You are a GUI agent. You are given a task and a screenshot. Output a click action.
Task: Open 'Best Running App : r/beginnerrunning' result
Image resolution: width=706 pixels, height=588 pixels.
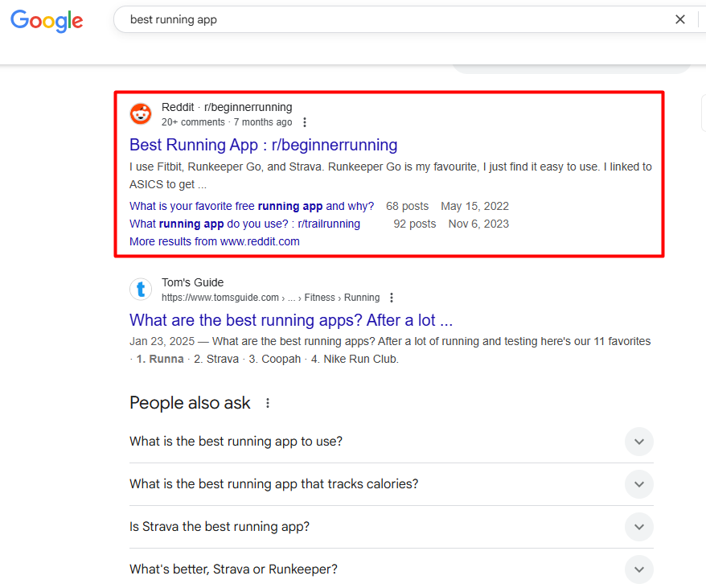tap(264, 145)
